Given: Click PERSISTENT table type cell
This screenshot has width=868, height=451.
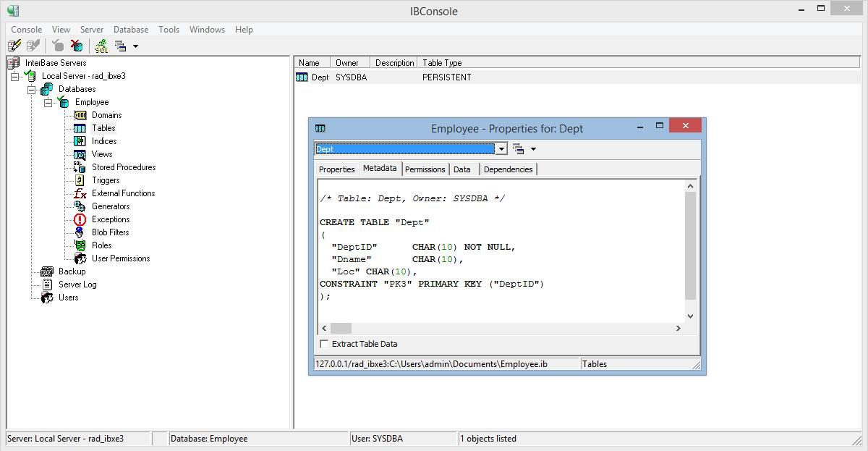Looking at the screenshot, I should tap(447, 77).
